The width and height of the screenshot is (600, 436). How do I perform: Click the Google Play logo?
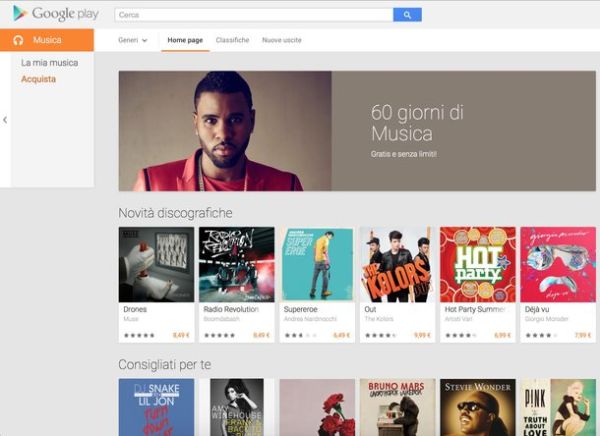pyautogui.click(x=56, y=14)
